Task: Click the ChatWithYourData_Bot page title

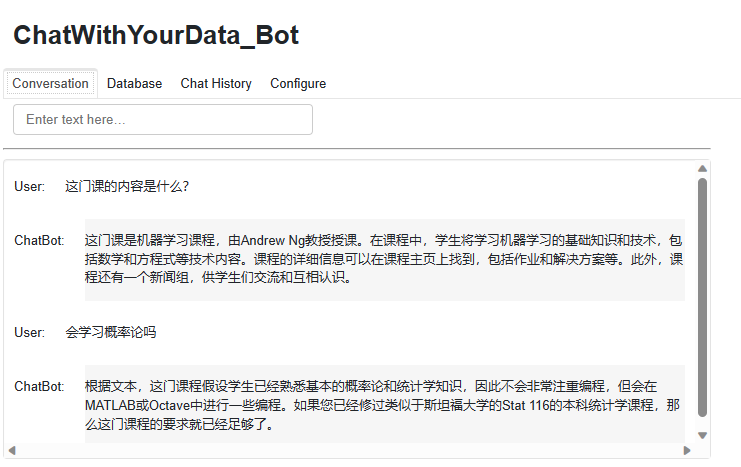Action: [x=156, y=35]
